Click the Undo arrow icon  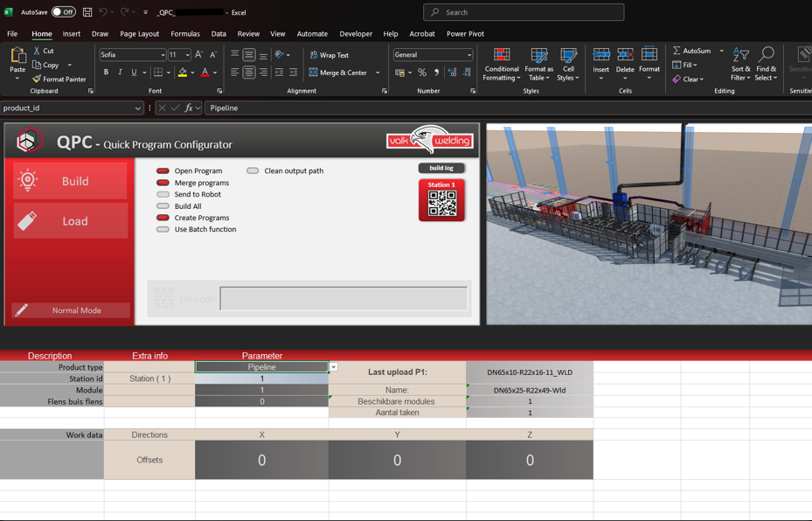tap(103, 12)
